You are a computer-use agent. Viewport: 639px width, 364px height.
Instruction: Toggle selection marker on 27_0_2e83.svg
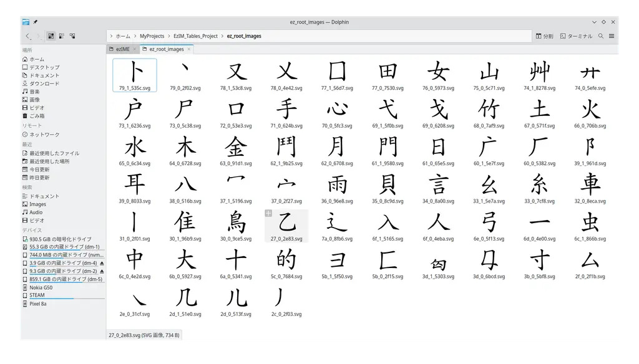pyautogui.click(x=268, y=213)
